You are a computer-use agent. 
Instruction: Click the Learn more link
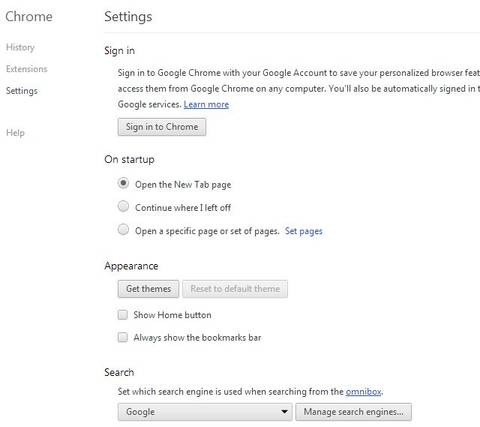(x=206, y=104)
